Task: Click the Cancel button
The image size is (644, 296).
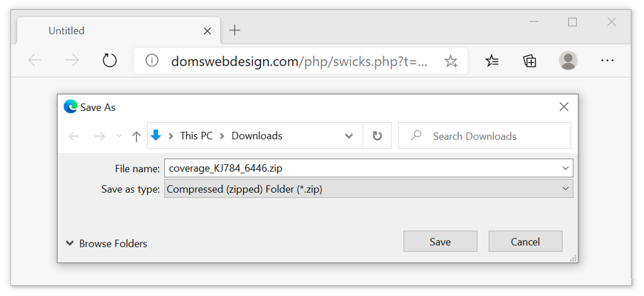Action: pos(525,241)
